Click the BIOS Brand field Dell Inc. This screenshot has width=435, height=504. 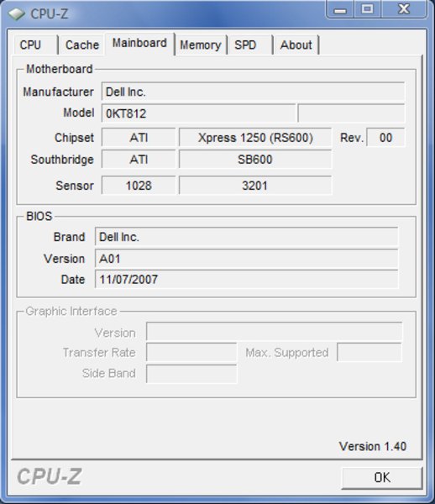click(x=246, y=237)
